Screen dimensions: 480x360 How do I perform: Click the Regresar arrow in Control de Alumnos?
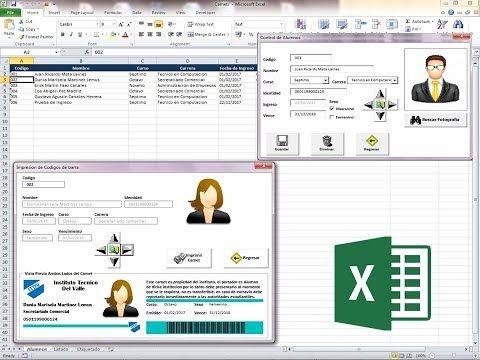pyautogui.click(x=372, y=144)
